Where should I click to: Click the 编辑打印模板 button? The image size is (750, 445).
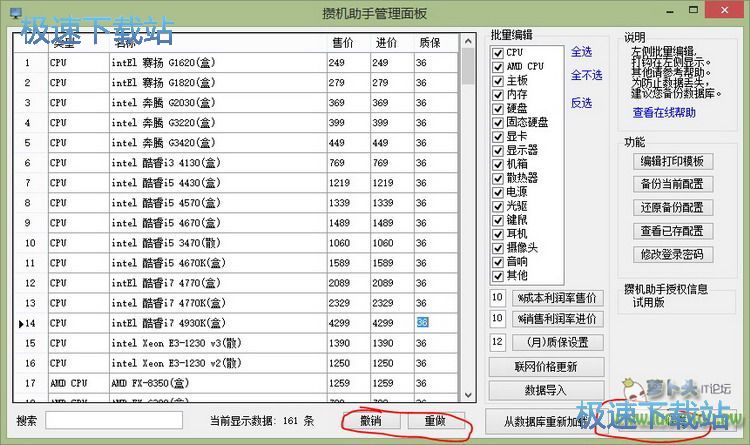673,161
